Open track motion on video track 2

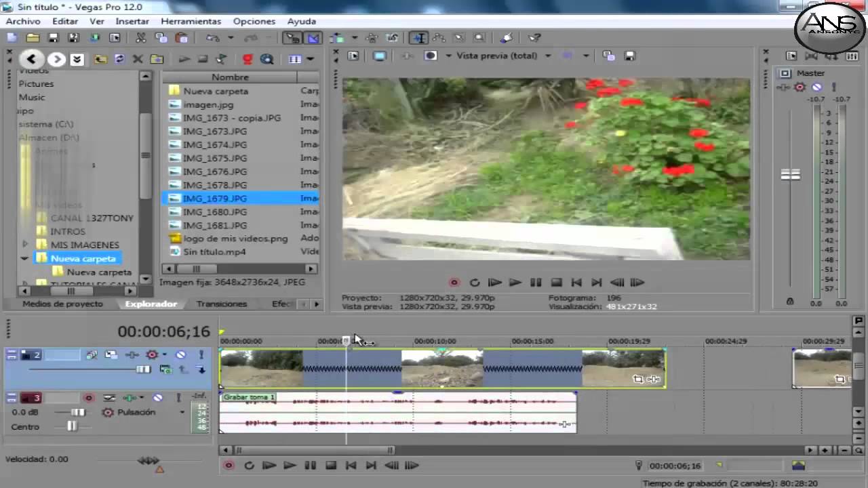111,354
